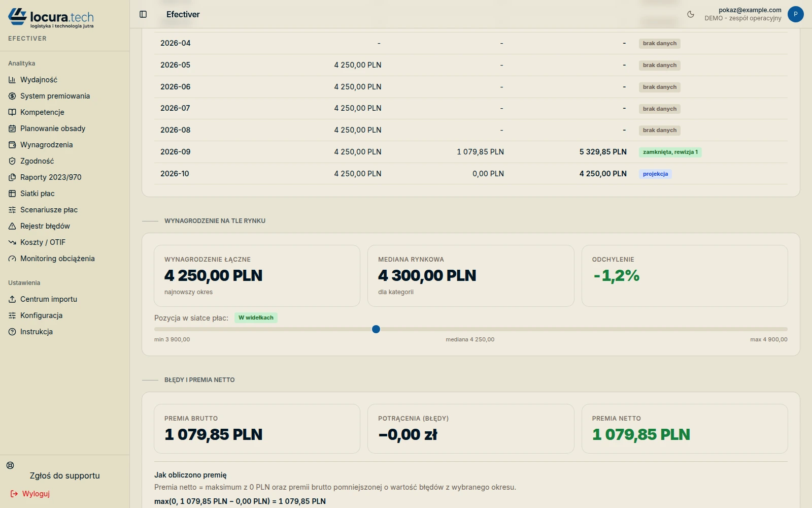Image resolution: width=812 pixels, height=508 pixels.
Task: Click the Wydajność bar chart icon
Action: click(12, 80)
